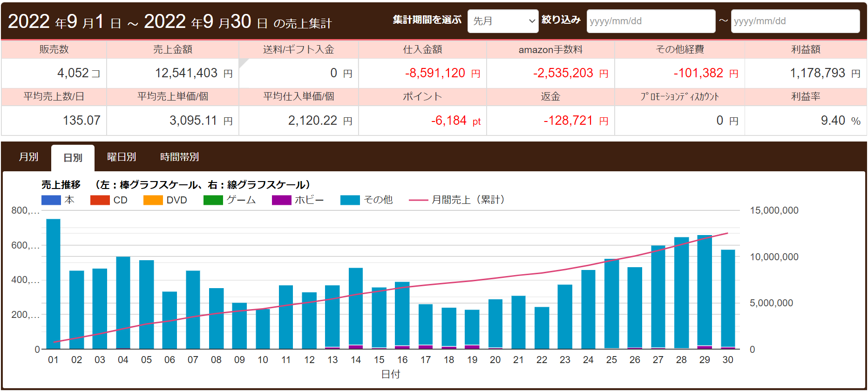Click the start date filter field

pyautogui.click(x=651, y=21)
